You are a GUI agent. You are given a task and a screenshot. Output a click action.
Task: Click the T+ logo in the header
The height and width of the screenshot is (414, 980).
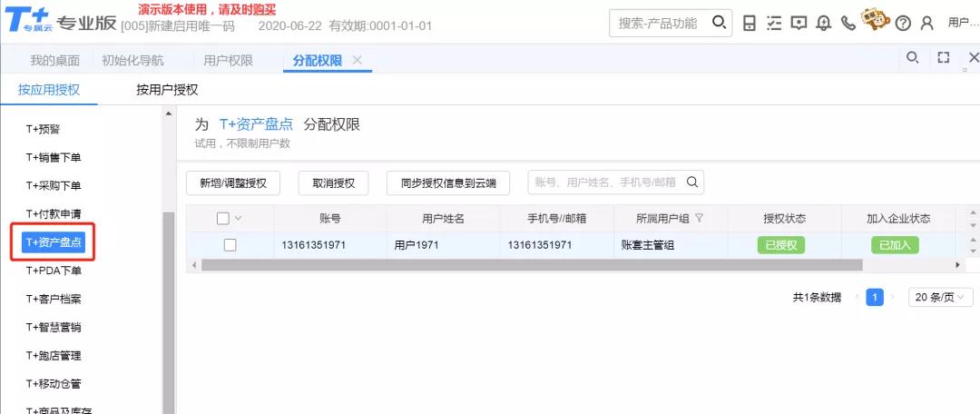pos(29,19)
